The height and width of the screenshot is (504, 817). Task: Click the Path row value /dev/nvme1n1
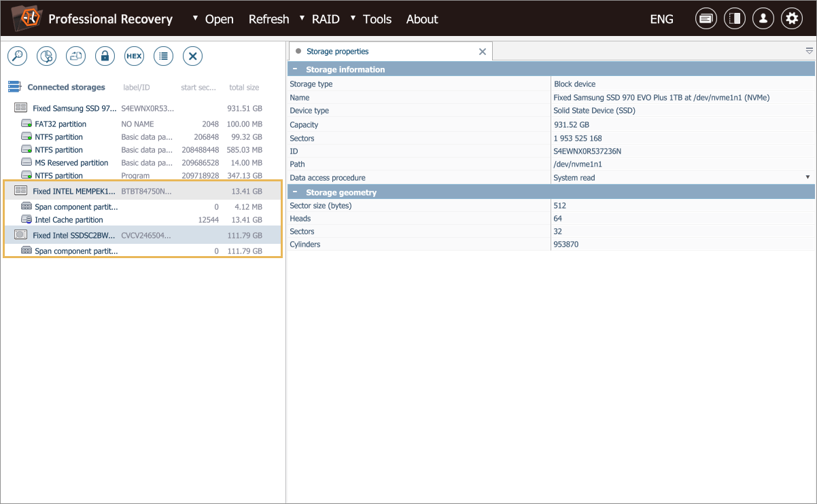pyautogui.click(x=578, y=164)
